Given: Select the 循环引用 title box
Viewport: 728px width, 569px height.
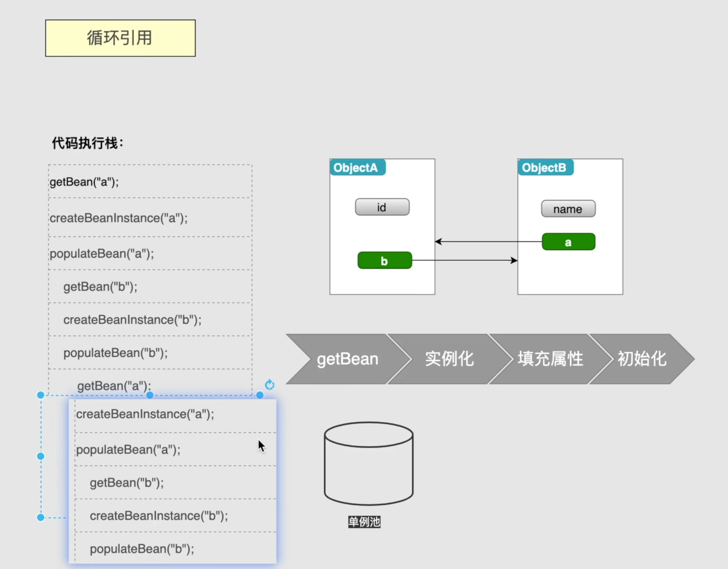Looking at the screenshot, I should (120, 38).
